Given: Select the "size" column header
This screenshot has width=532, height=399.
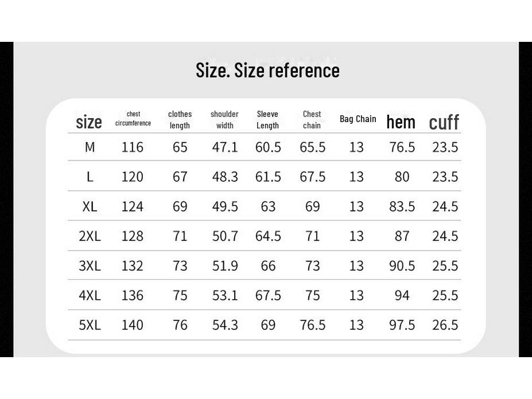Looking at the screenshot, I should click(89, 122).
